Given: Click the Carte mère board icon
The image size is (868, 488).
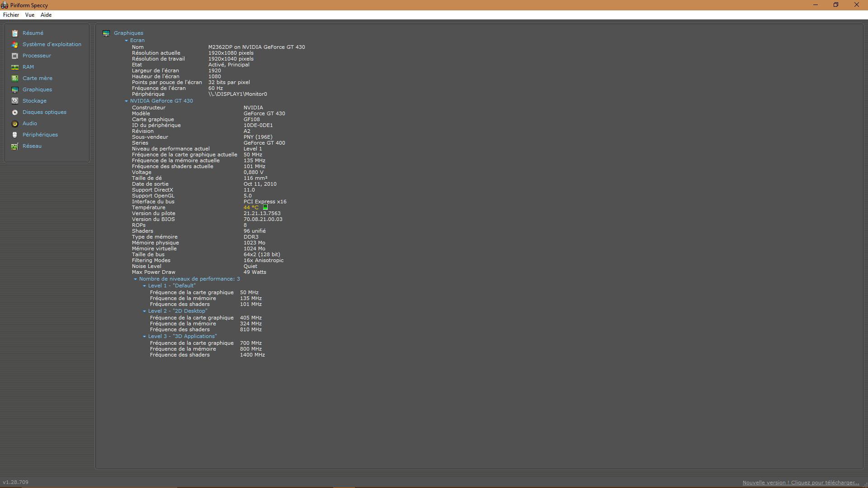Looking at the screenshot, I should pos(15,79).
